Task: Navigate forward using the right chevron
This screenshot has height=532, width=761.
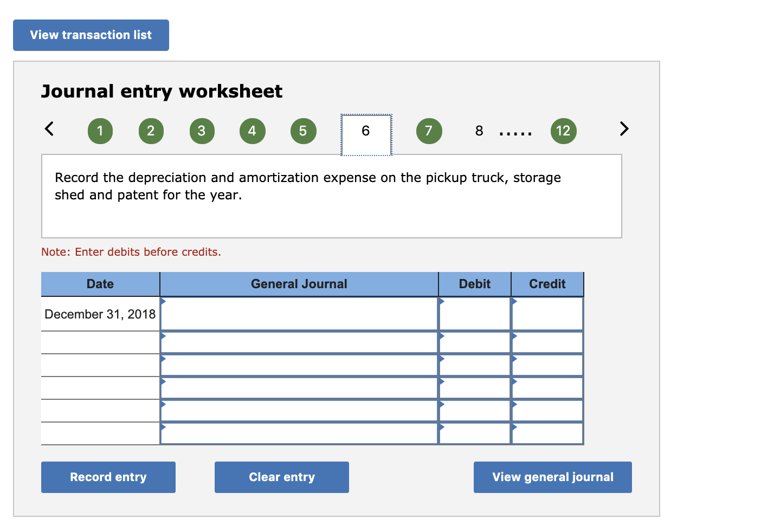Action: pos(624,129)
